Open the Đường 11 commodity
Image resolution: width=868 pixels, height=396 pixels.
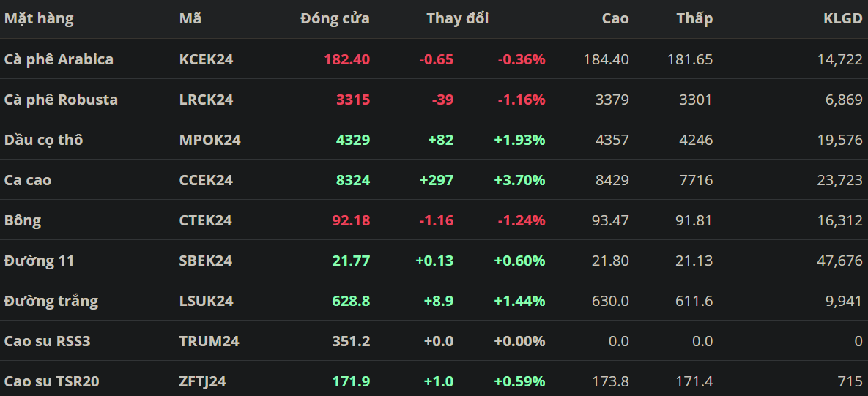(39, 261)
